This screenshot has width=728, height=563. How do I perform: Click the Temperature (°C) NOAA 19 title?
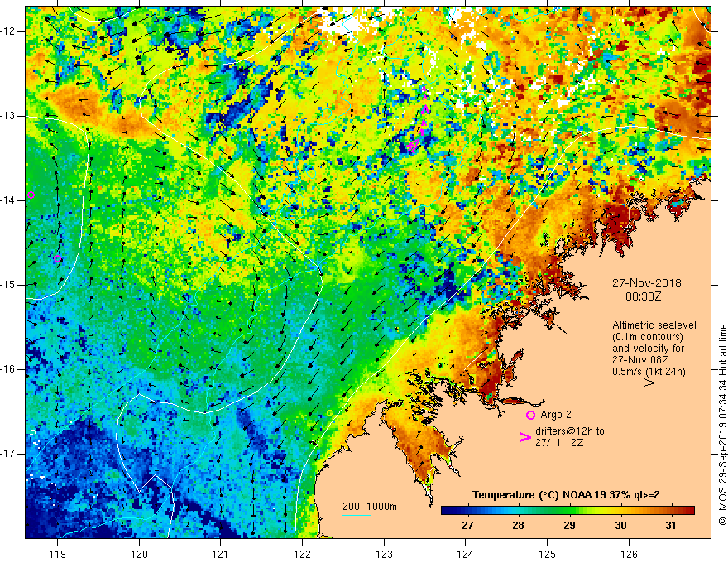[566, 495]
